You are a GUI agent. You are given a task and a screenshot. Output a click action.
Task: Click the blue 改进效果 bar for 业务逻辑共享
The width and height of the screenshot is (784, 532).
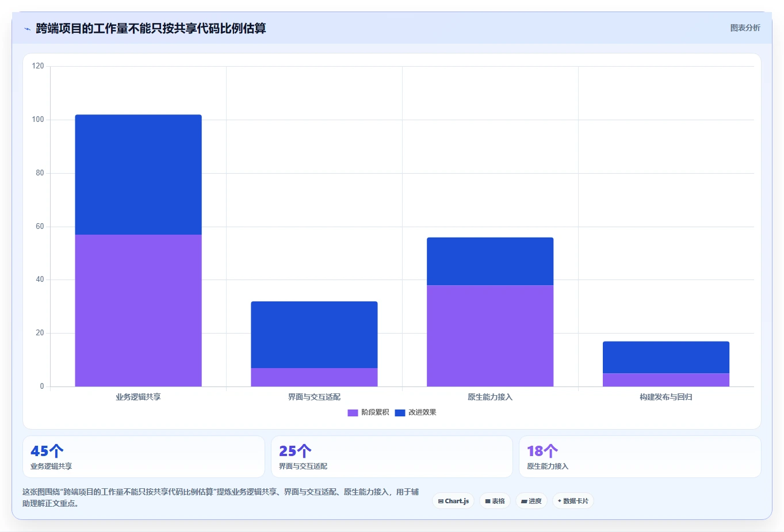click(x=138, y=174)
